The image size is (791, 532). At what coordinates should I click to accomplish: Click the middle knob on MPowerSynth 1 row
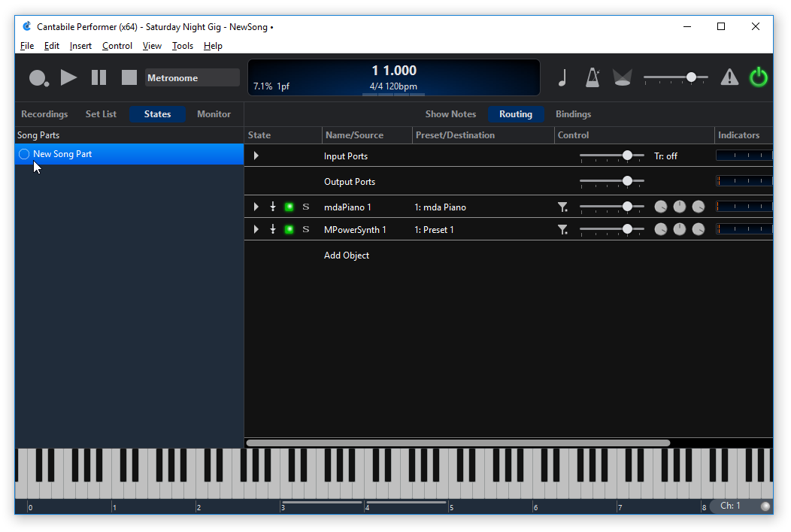click(680, 229)
